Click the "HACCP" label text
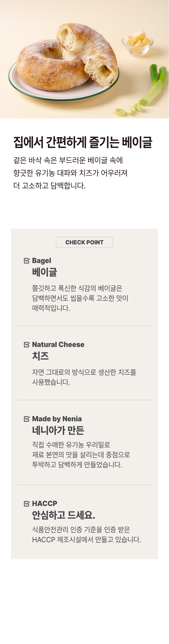This screenshot has width=169, height=644. (44, 504)
